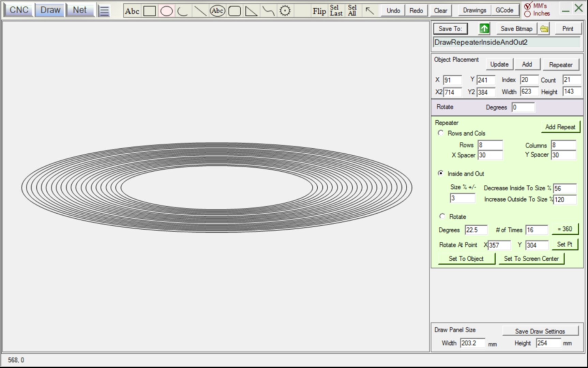This screenshot has width=588, height=368.
Task: Select the triangle drawing tool
Action: (x=251, y=11)
